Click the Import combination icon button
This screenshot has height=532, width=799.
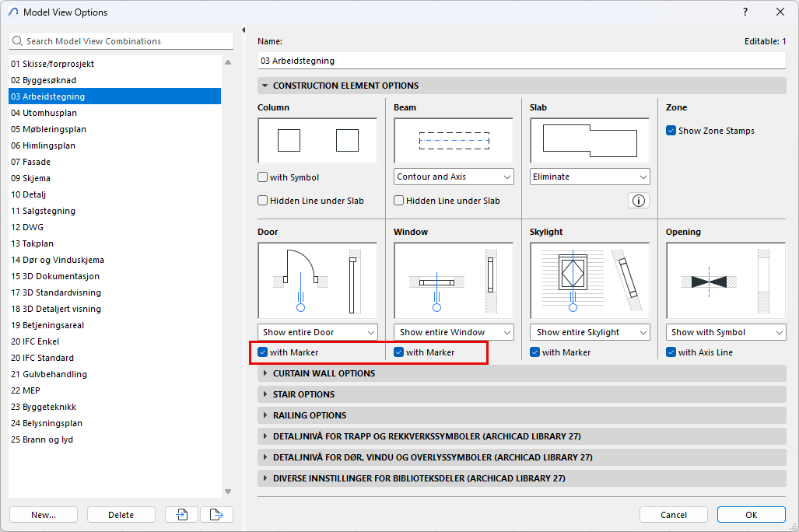coord(181,514)
